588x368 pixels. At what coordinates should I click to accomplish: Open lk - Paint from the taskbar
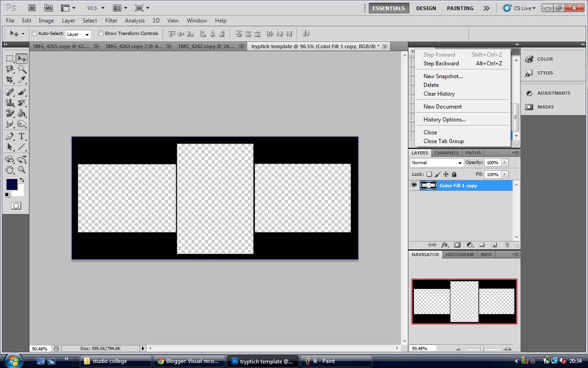(336, 361)
